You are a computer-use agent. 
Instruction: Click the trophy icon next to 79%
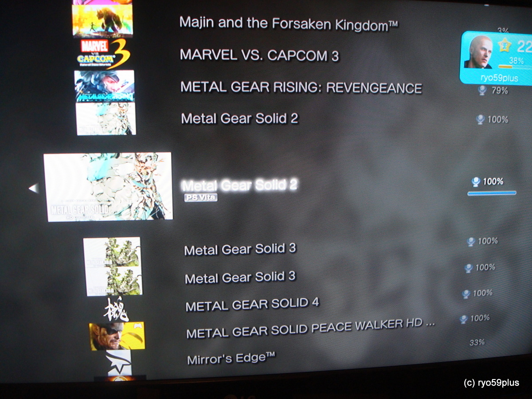(x=482, y=90)
